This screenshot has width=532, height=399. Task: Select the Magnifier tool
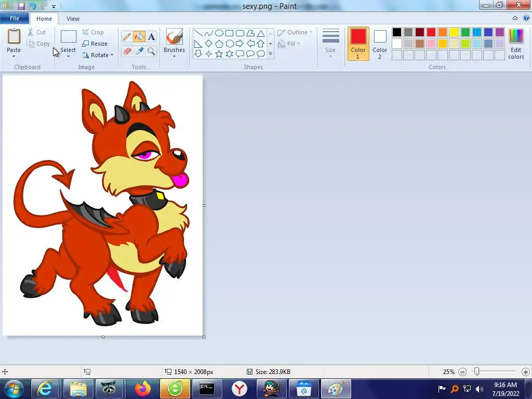151,51
